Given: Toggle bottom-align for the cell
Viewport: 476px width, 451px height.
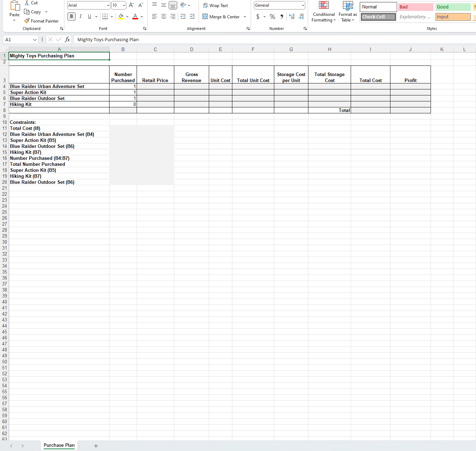Looking at the screenshot, I should (173, 5).
